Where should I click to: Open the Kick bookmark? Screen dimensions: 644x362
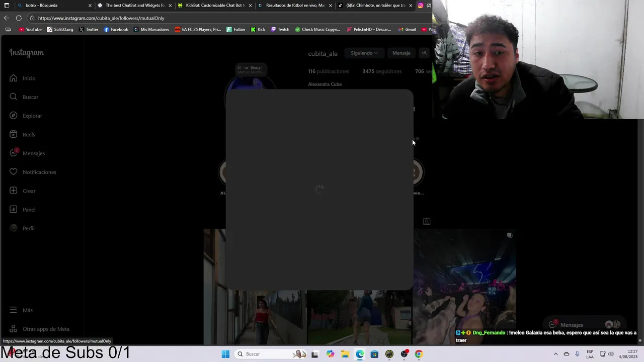[x=258, y=30]
